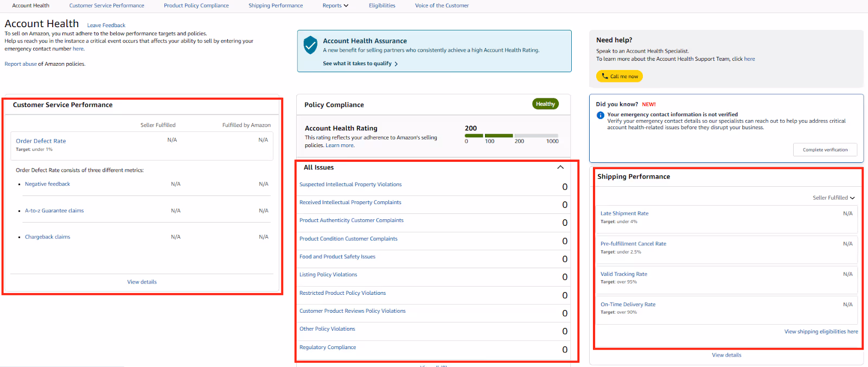The image size is (868, 367).
Task: Click the count 0 beside Regulatory Compliance
Action: click(565, 350)
